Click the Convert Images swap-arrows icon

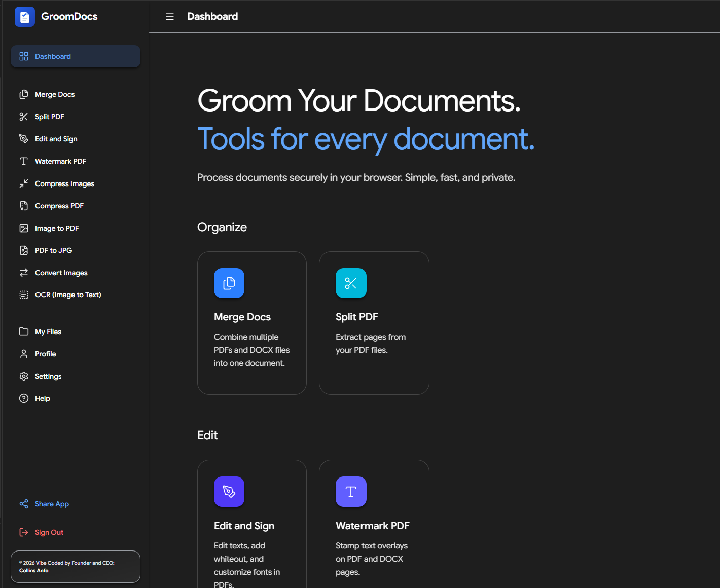[x=24, y=273]
